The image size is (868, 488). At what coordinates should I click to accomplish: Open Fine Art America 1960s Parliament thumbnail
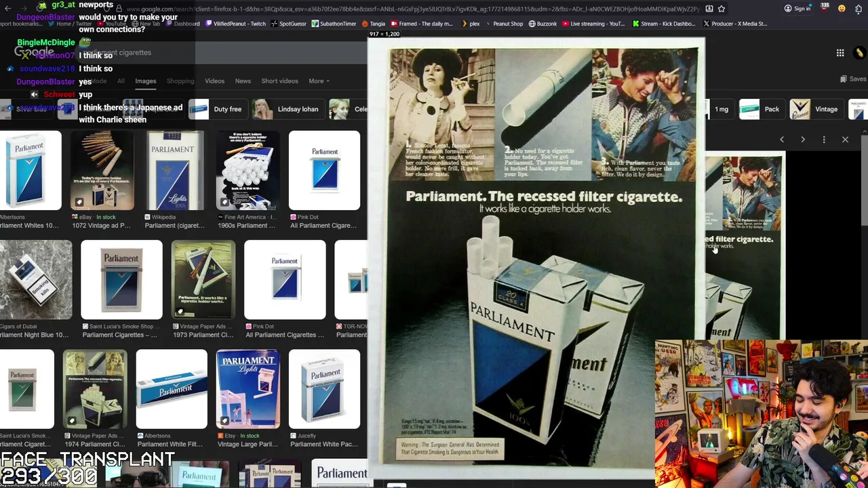tap(248, 171)
